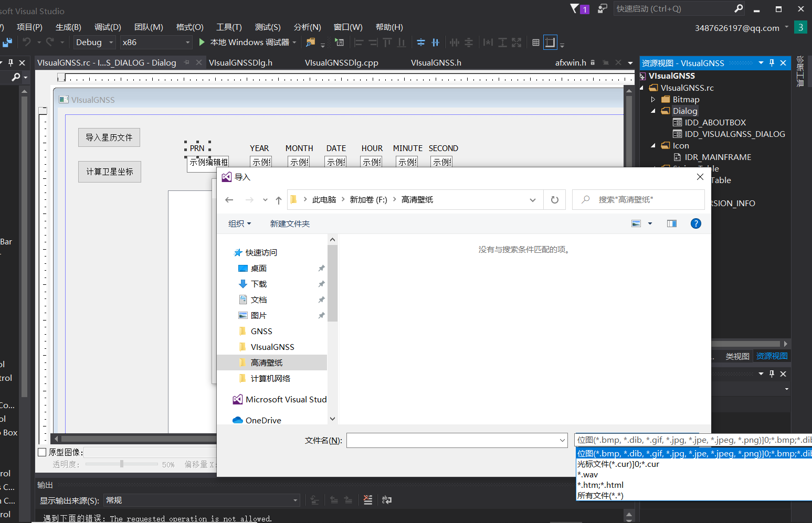Click the Space Across toolbar icon
812x523 pixels.
[x=455, y=42]
